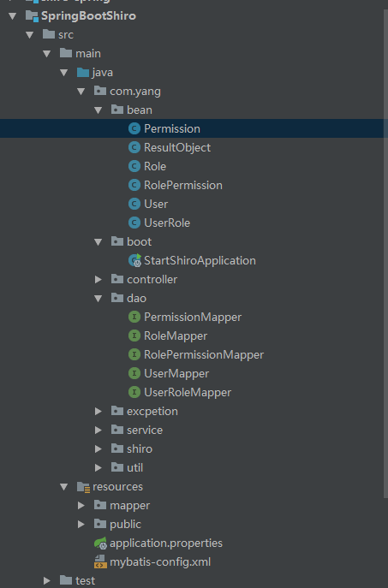
Task: Select the UserRole class
Action: tap(167, 223)
